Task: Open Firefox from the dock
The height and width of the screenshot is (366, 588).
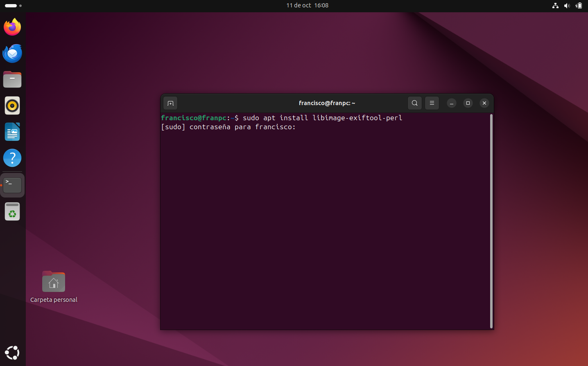Action: point(12,27)
